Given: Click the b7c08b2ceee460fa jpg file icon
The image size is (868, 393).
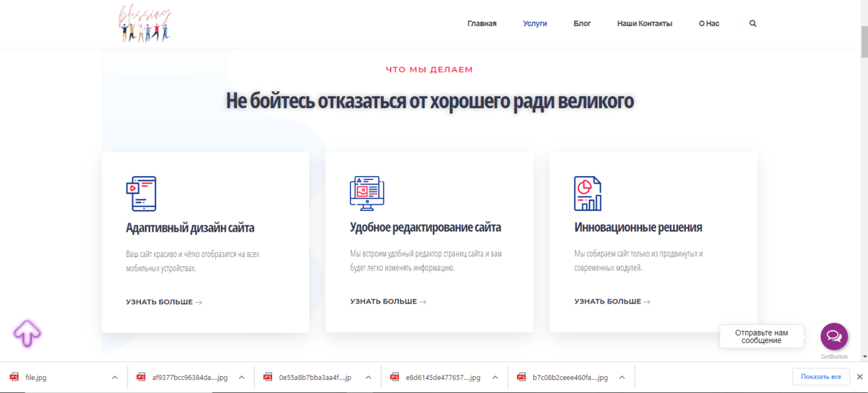Looking at the screenshot, I should 521,377.
